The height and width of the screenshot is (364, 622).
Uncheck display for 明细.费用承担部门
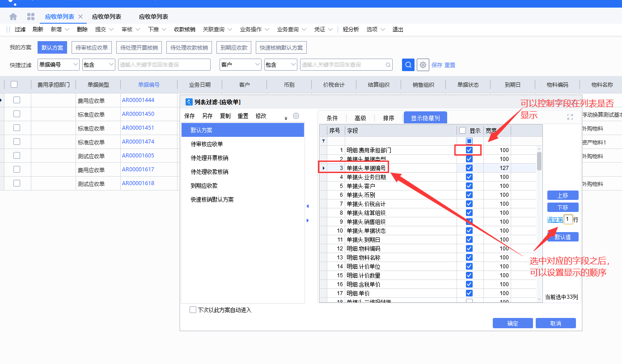tap(469, 150)
